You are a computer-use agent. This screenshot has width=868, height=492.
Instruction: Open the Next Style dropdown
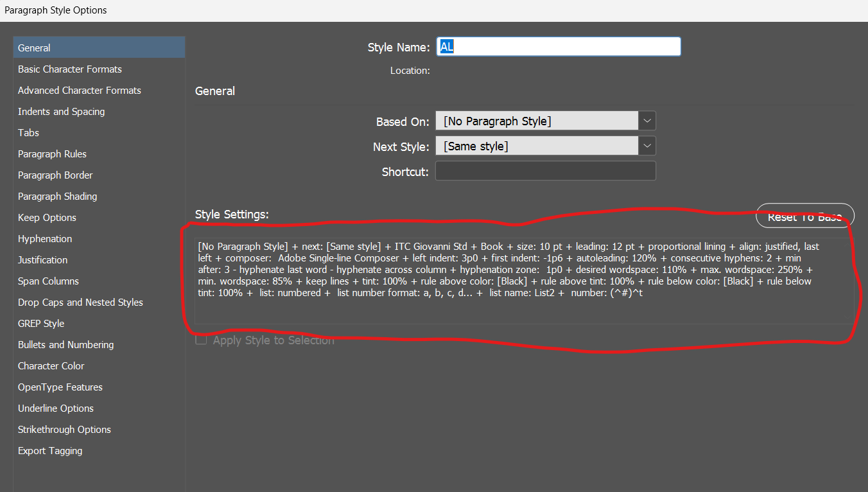coord(647,145)
